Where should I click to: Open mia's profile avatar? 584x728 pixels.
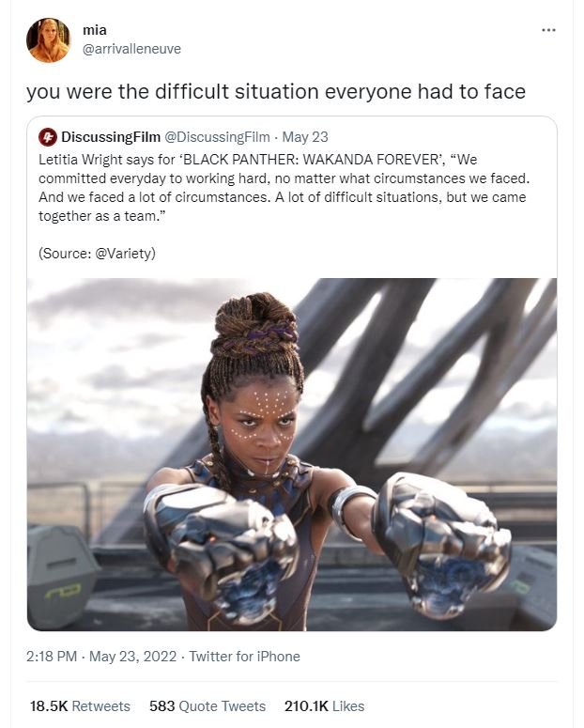48,40
